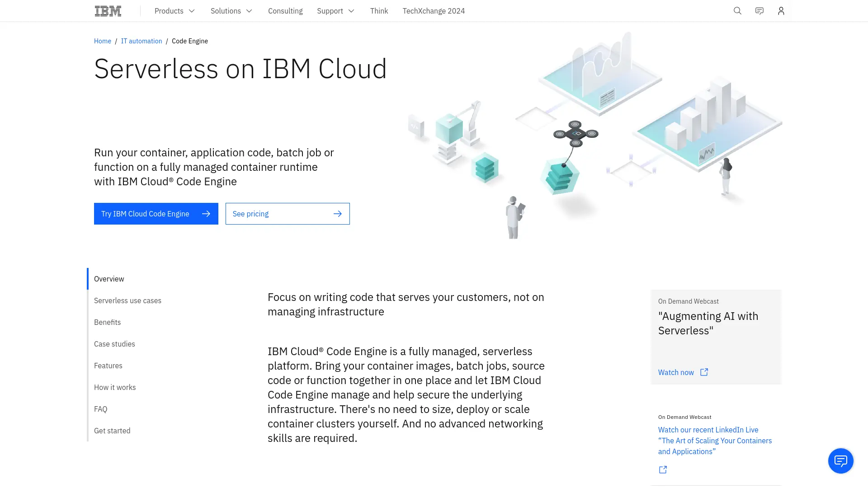Expand the Support menu chevron
This screenshot has height=488, width=868.
pos(351,11)
